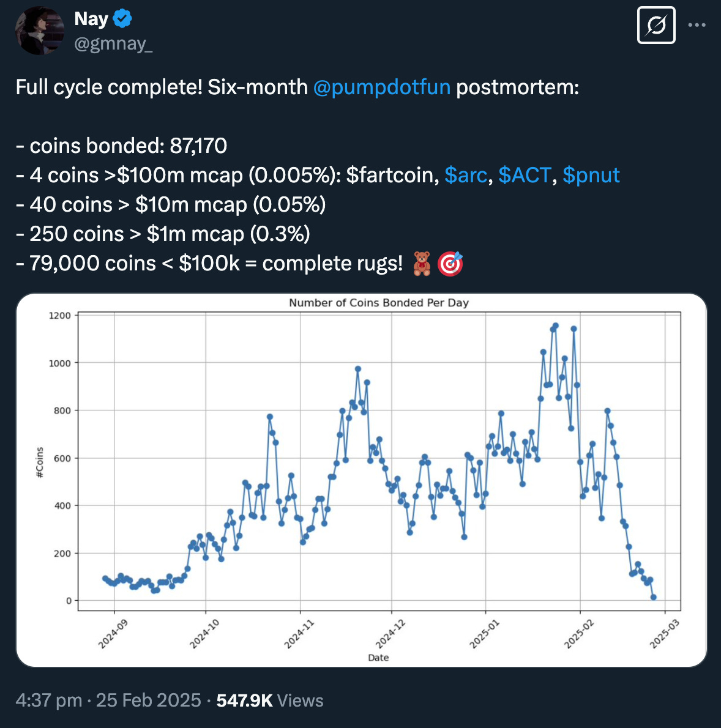Click the final lowest data point on chart
Screen dimensions: 721x728
(x=653, y=597)
